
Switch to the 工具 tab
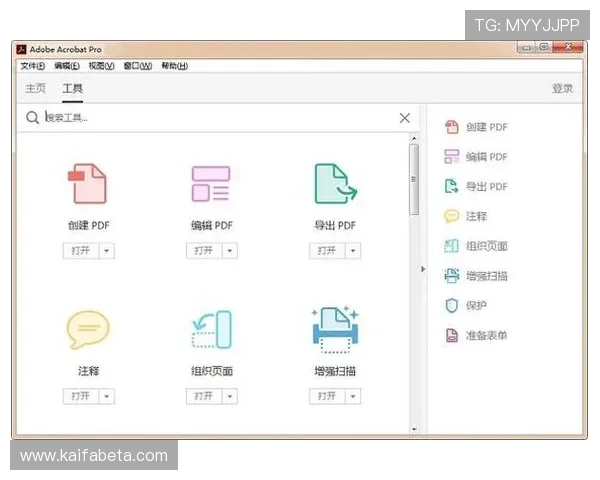[73, 88]
